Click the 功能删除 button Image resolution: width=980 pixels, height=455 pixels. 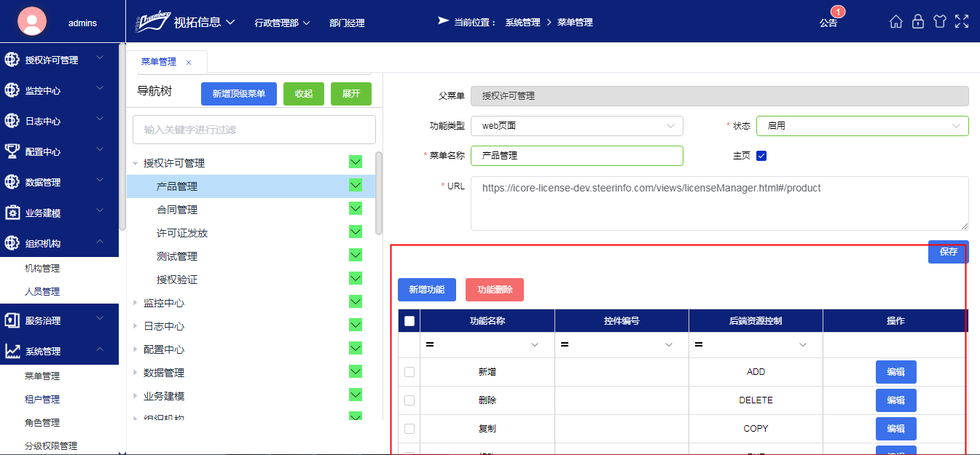(495, 290)
